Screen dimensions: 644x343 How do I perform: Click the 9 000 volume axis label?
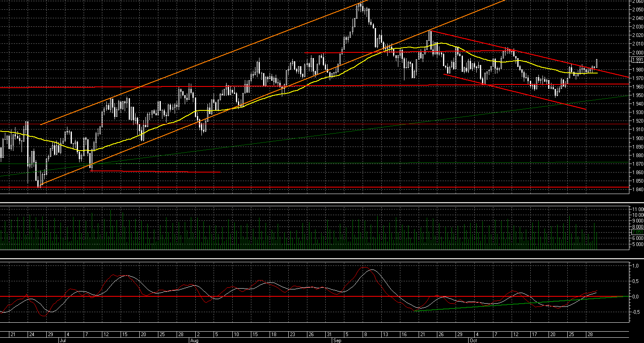pos(638,221)
